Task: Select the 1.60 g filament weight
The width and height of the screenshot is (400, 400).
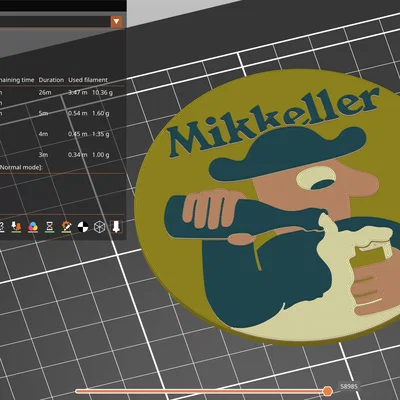Action: (x=101, y=113)
